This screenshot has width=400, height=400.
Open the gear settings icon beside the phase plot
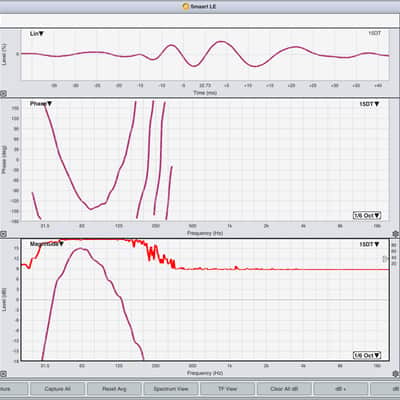396,233
